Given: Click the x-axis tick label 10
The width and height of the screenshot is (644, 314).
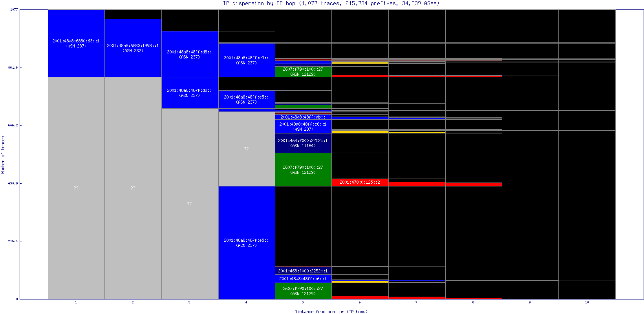Looking at the screenshot, I should 587,302.
